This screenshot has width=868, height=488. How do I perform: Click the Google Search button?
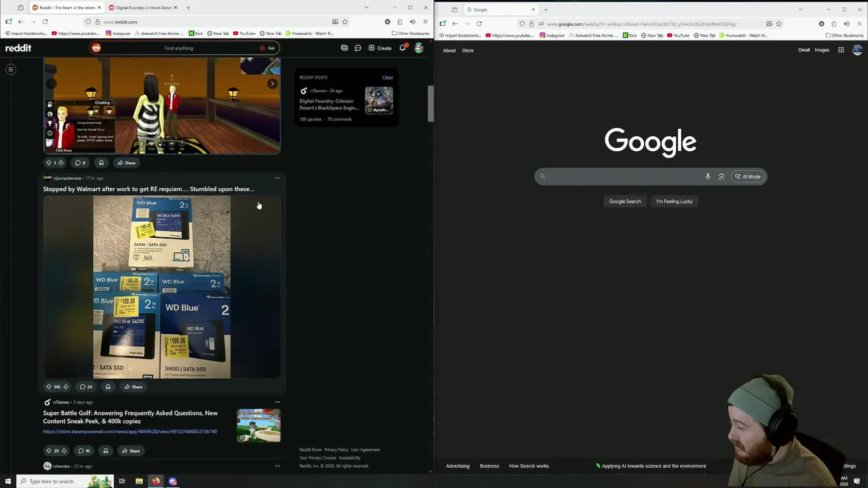click(x=625, y=201)
